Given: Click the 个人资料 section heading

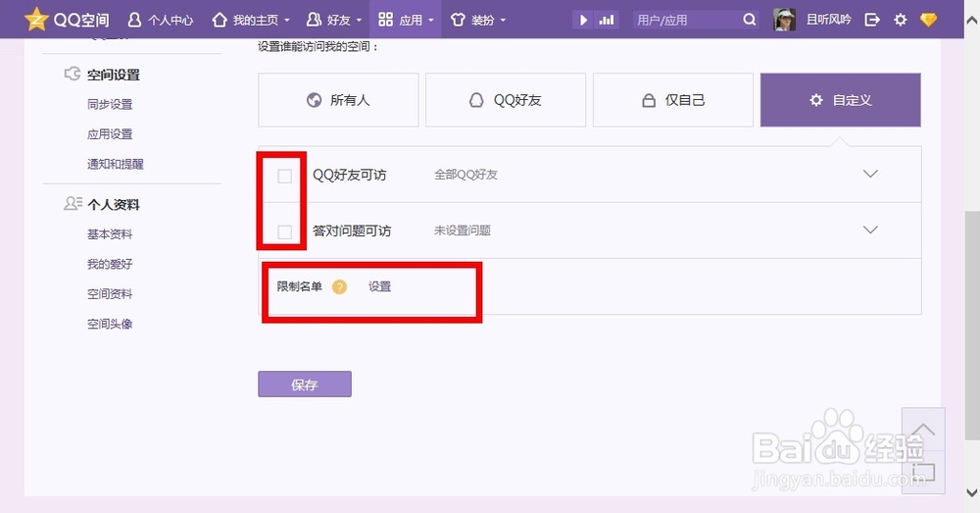Looking at the screenshot, I should [113, 205].
